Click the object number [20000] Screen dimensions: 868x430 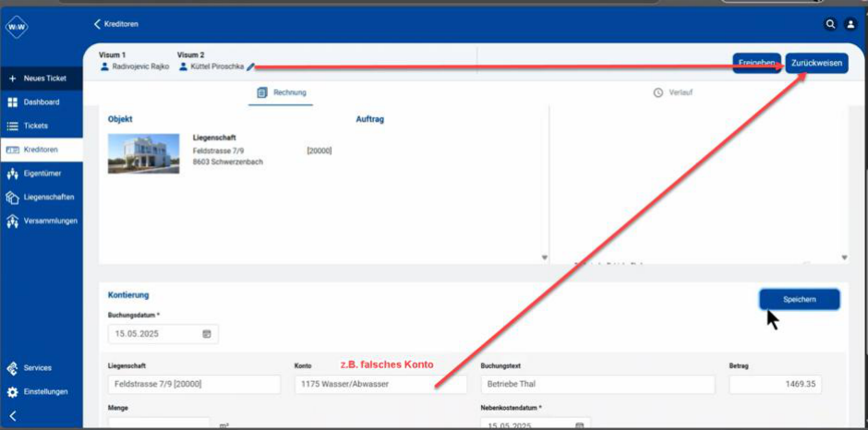point(319,150)
